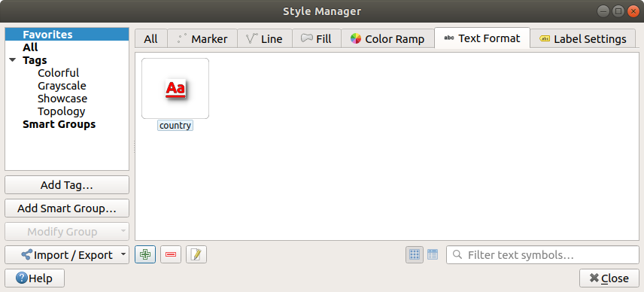Click the Close button
Screen dimensions: 644x292
point(609,278)
